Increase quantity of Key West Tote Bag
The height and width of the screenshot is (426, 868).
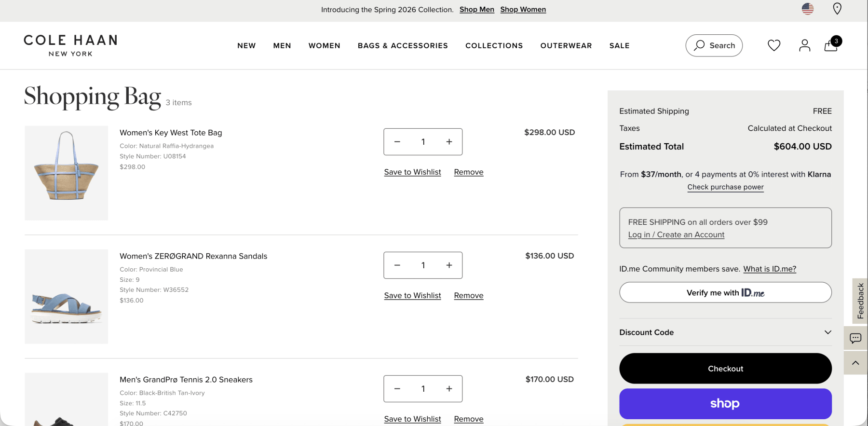click(449, 142)
